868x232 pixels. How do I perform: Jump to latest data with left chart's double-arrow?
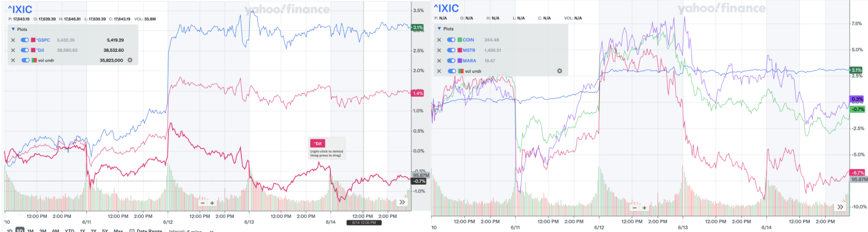[x=402, y=202]
